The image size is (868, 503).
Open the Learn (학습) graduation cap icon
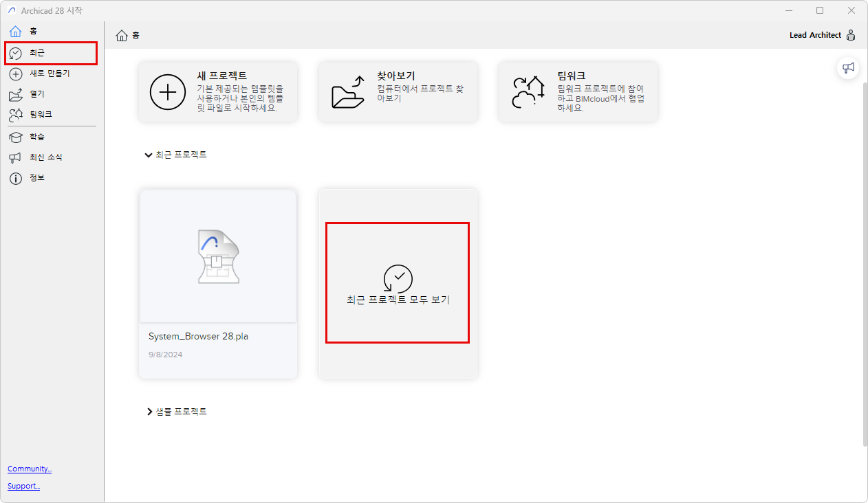click(x=16, y=137)
